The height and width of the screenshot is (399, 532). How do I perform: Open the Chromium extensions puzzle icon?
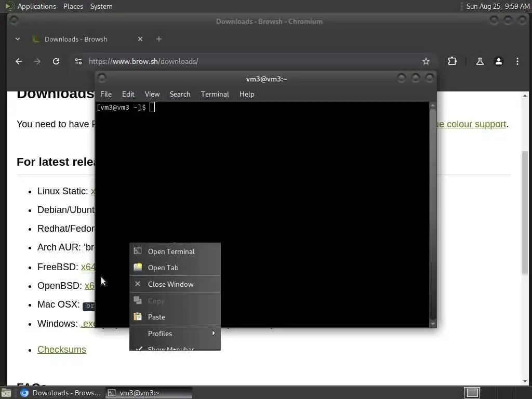pyautogui.click(x=452, y=61)
